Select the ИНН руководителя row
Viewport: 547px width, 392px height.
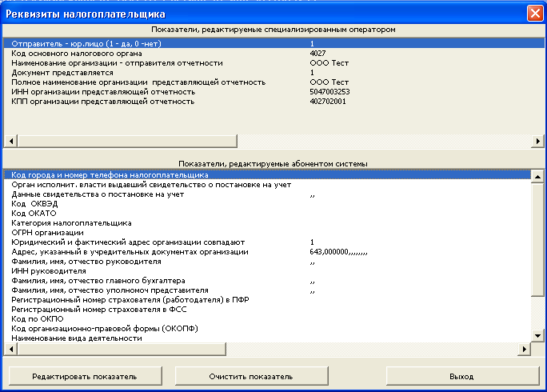point(268,271)
